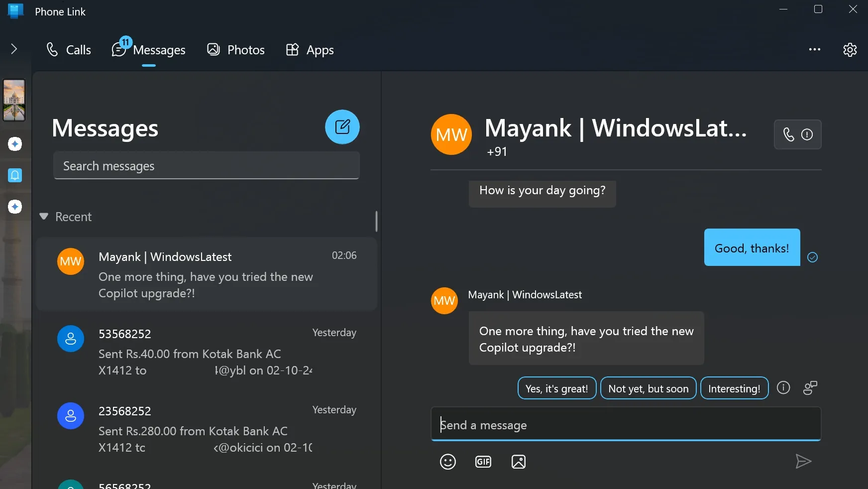Click the MW avatar beside the last message

tap(444, 301)
